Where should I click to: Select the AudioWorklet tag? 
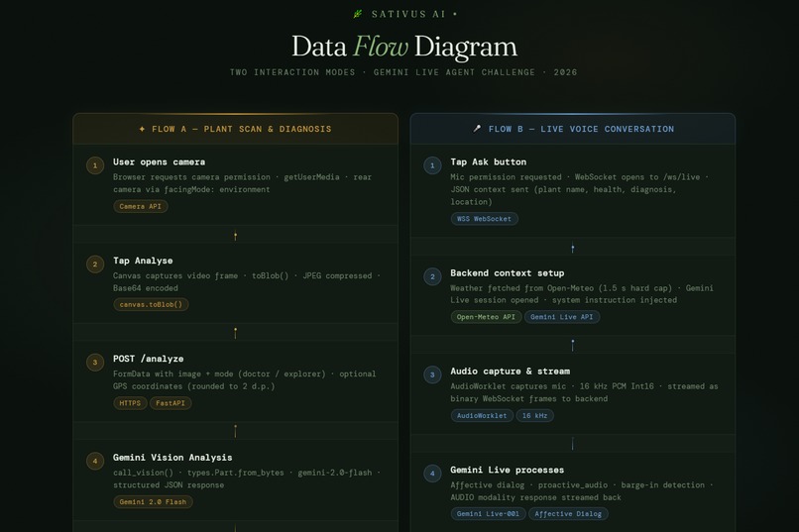pos(482,416)
